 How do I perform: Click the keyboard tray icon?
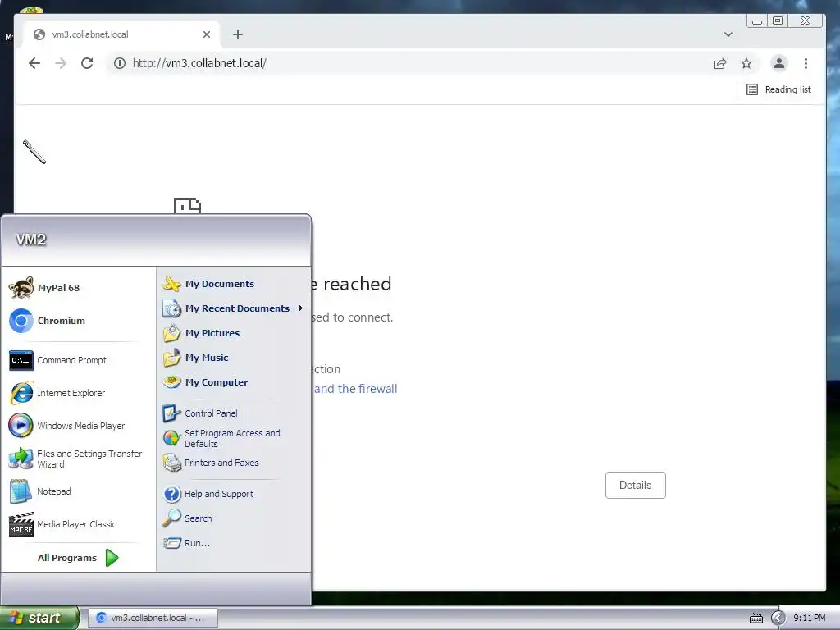point(756,619)
